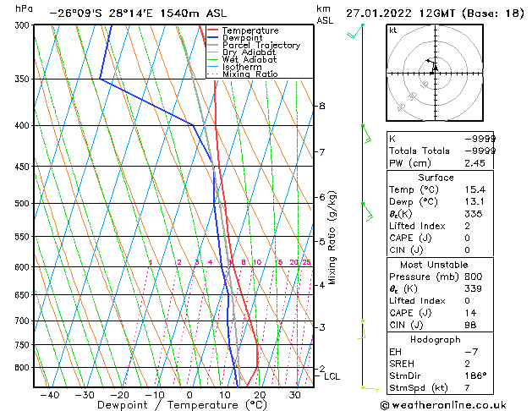Click the station coordinates title '-26°09'S 28°14'E 1540m ASL'

138,14
